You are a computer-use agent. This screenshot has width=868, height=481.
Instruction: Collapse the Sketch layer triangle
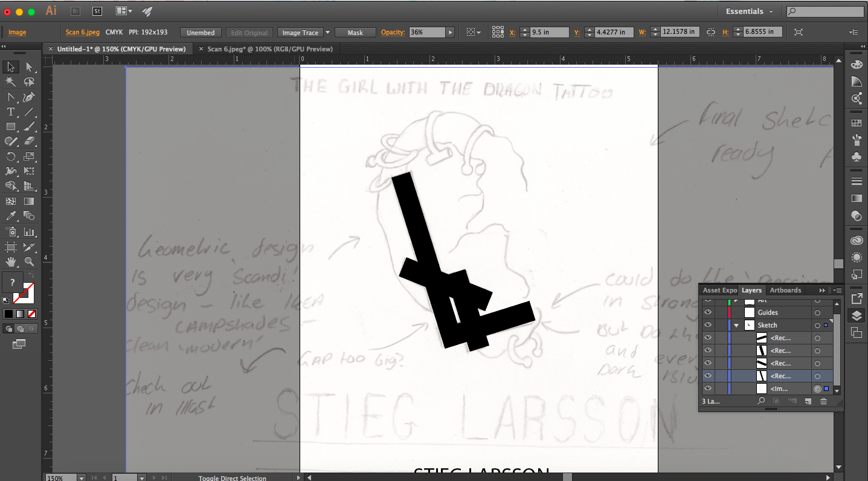click(736, 325)
